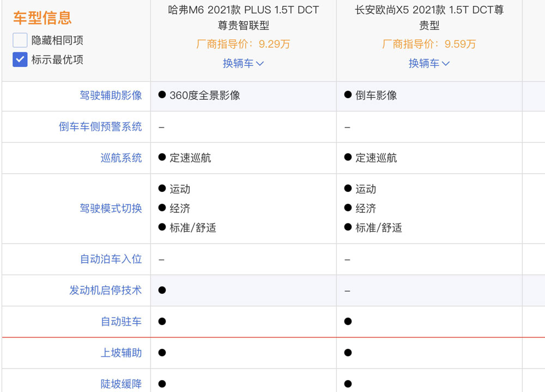This screenshot has width=545, height=392.
Task: Click the 上坡辅助 row label
Action: click(122, 353)
